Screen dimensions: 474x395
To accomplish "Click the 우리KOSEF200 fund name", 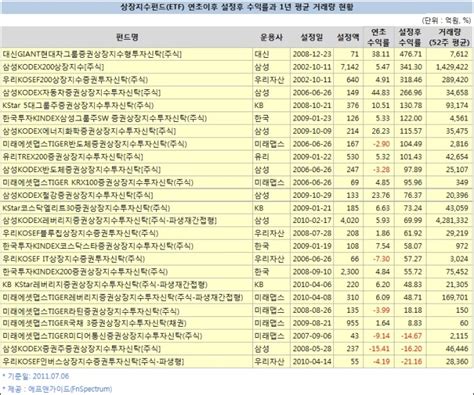I will coord(75,80).
